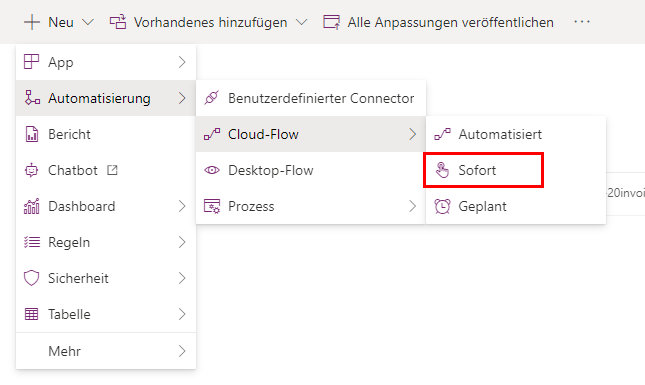Viewport: 645px width, 385px height.
Task: Click the Benutzerdefinierter Connector plug icon
Action: (211, 98)
